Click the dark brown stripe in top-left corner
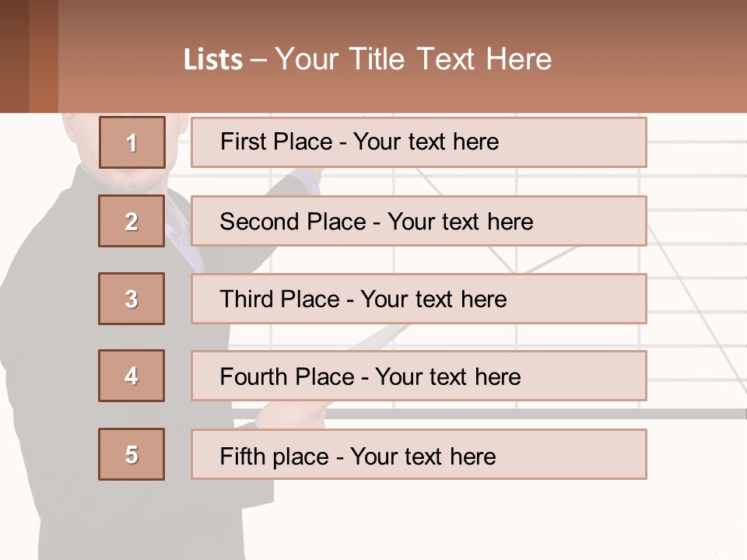The height and width of the screenshot is (560, 747). [14, 56]
